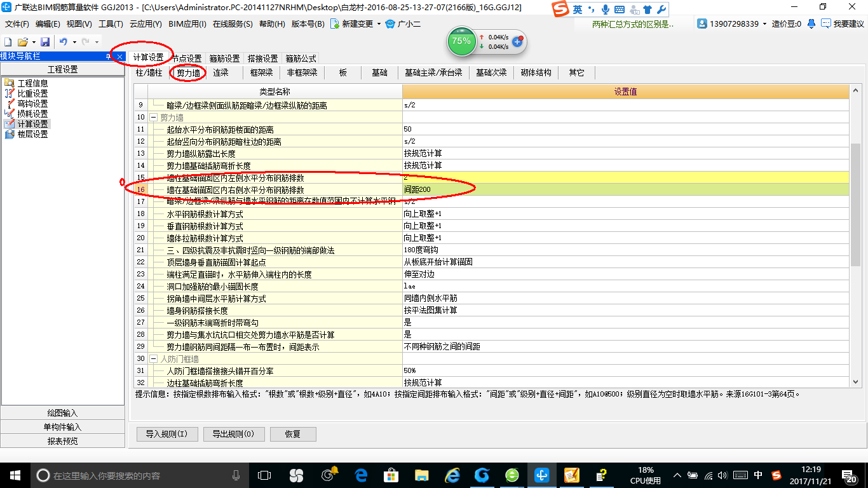Click the Open folder icon in toolbar

click(x=22, y=41)
